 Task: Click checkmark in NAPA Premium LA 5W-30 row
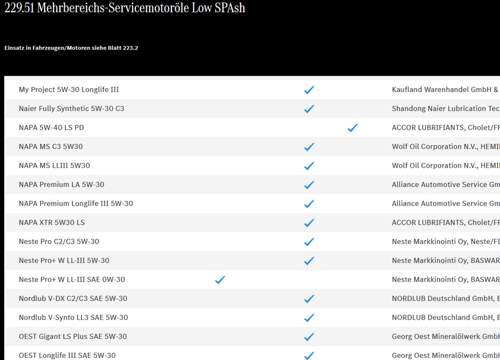pyautogui.click(x=309, y=185)
